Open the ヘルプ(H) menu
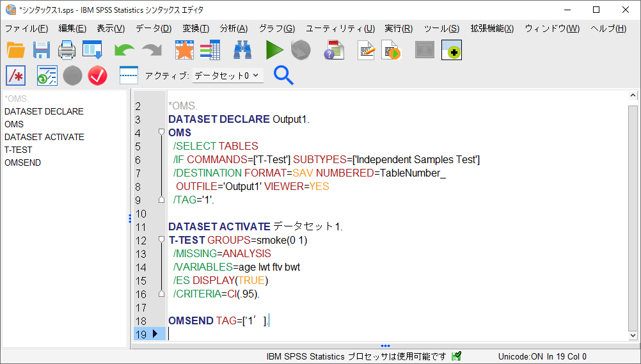The image size is (641, 364). point(608,29)
